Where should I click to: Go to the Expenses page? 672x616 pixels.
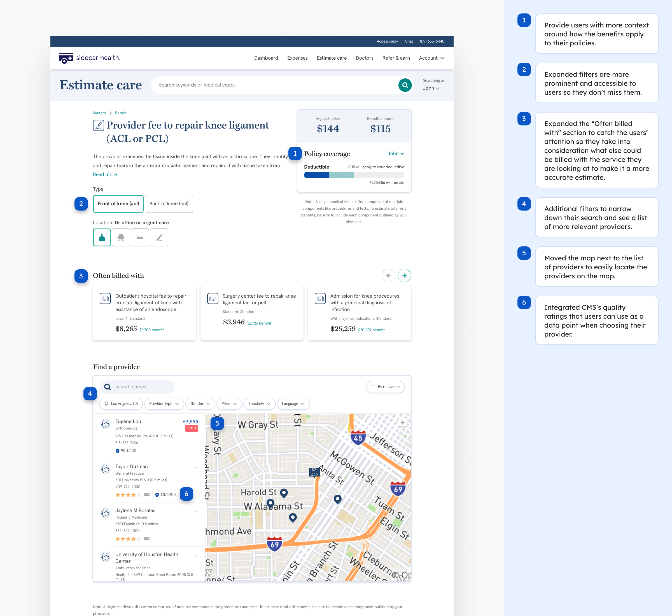point(297,58)
